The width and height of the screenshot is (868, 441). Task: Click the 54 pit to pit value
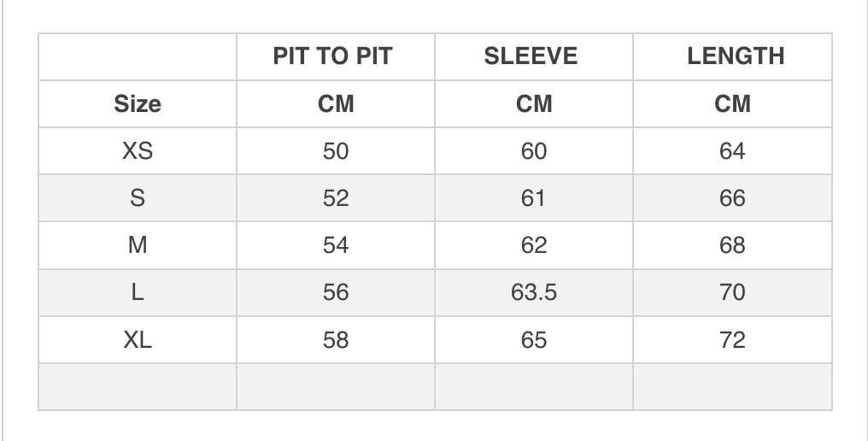click(336, 245)
